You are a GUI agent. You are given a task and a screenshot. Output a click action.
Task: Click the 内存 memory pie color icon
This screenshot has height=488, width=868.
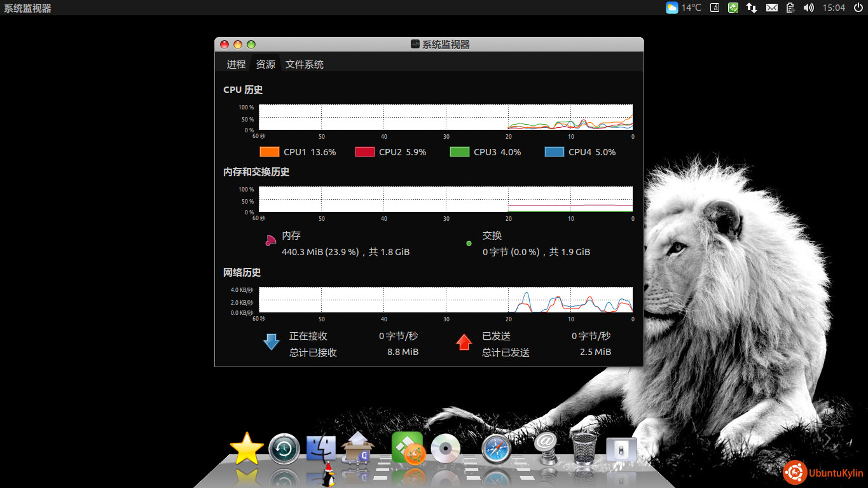coord(270,241)
